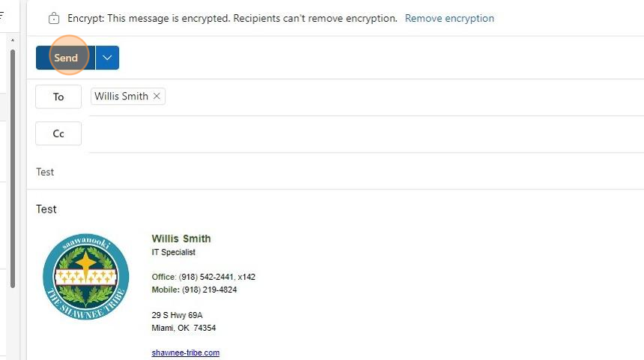Image resolution: width=644 pixels, height=360 pixels.
Task: Click the signature name Willis Smith
Action: [181, 239]
